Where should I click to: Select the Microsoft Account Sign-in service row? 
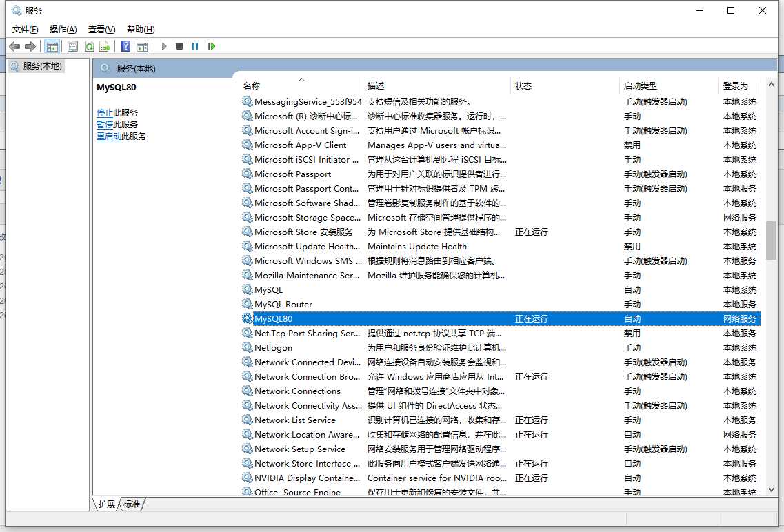point(501,130)
